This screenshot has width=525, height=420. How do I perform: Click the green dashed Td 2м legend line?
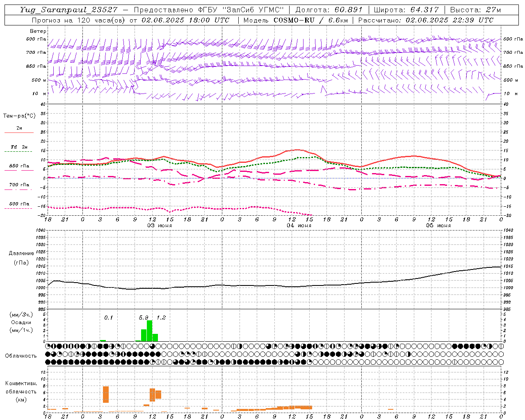(18, 151)
